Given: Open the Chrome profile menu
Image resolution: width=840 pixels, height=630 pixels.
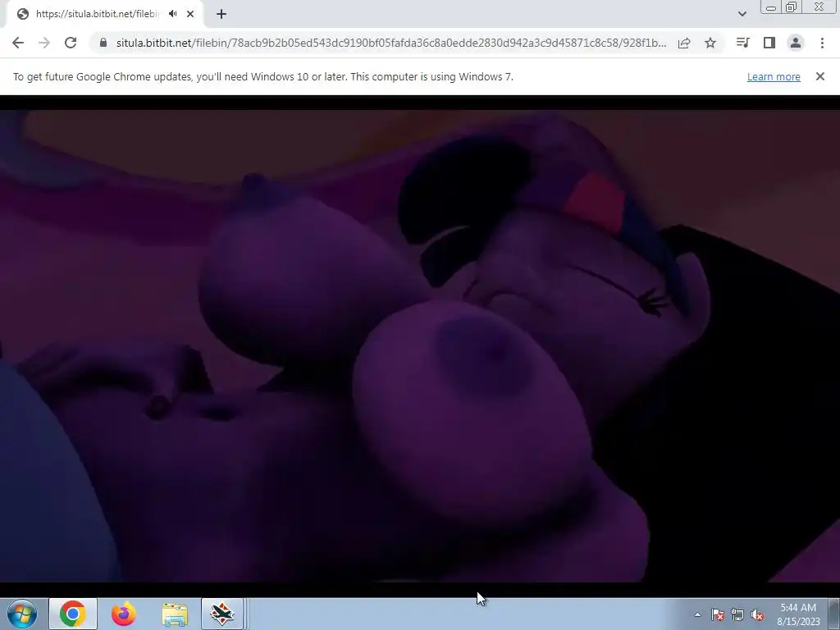Looking at the screenshot, I should 796,43.
